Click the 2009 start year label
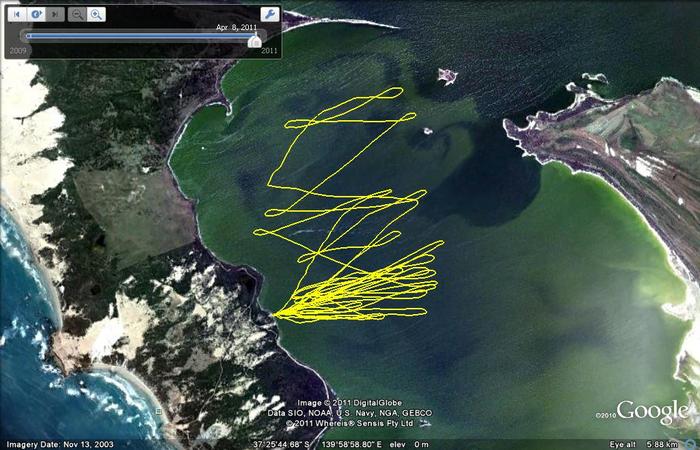The height and width of the screenshot is (450, 700). point(18,50)
